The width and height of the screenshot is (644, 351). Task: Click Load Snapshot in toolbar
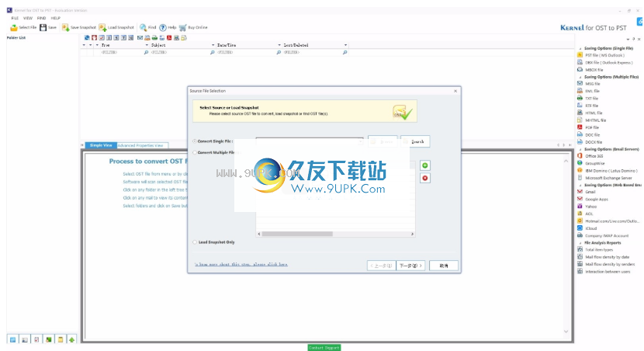(116, 27)
